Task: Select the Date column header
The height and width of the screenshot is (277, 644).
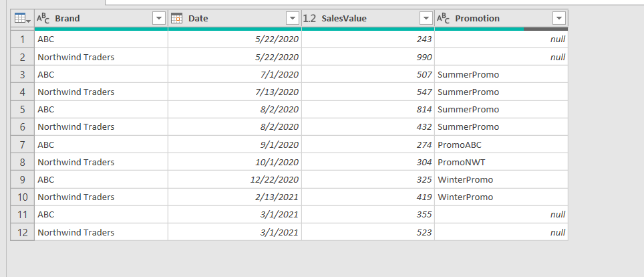Action: click(234, 18)
